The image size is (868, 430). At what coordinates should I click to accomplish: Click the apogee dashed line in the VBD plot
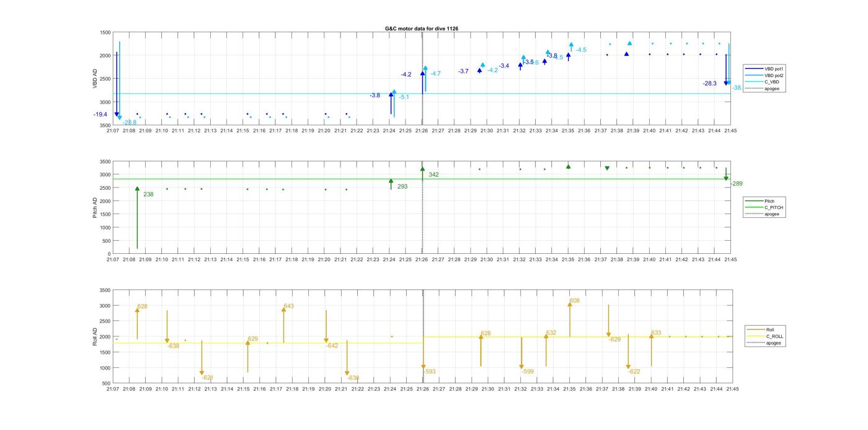click(422, 79)
